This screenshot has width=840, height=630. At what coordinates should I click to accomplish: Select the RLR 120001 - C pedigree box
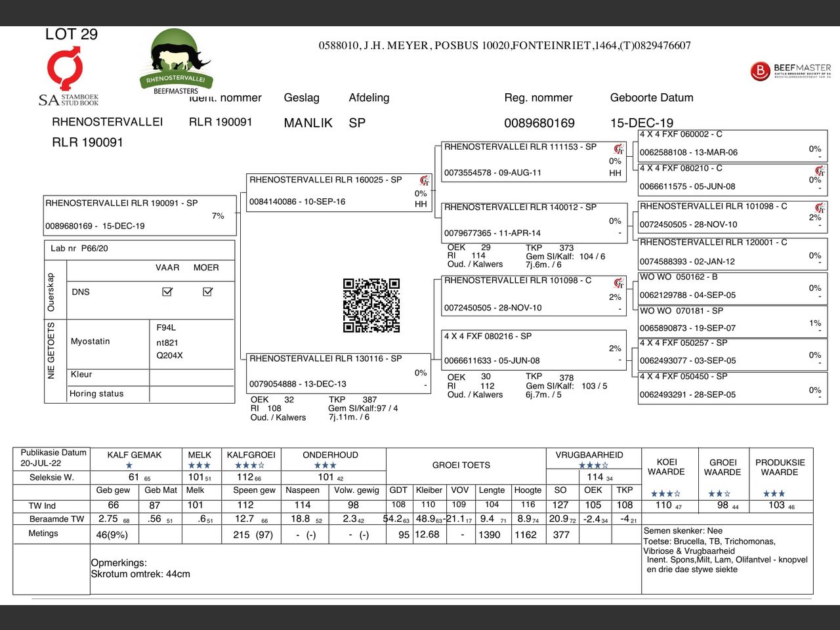tap(732, 253)
